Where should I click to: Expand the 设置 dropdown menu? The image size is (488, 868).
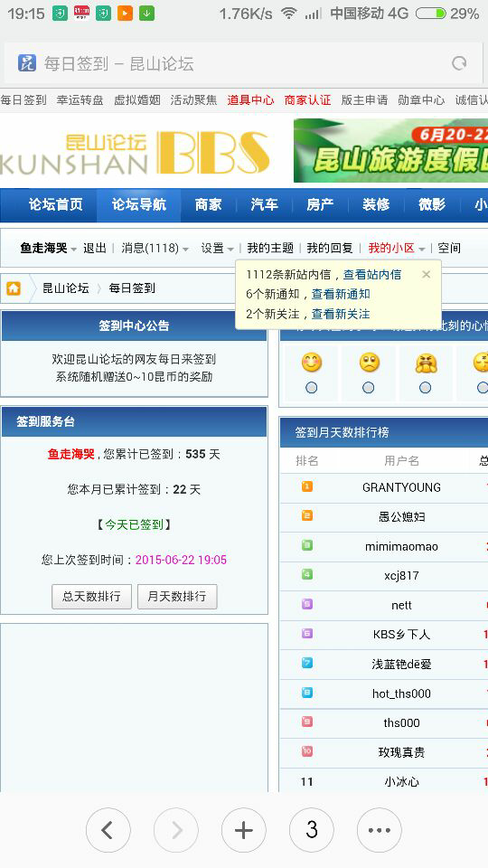pos(217,249)
